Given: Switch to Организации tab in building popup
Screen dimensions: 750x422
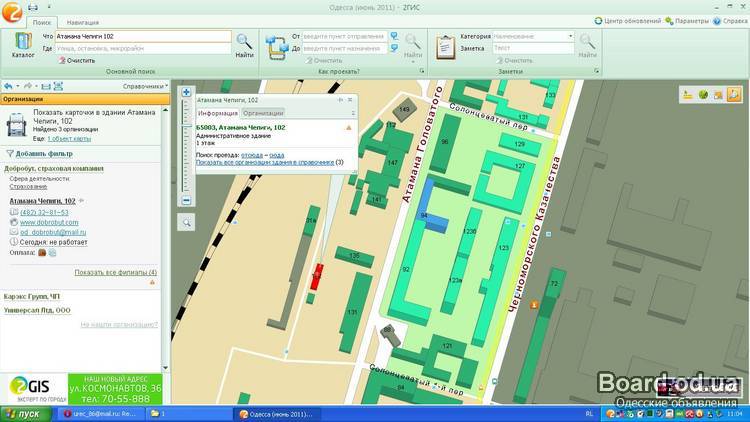Looking at the screenshot, I should (x=263, y=113).
